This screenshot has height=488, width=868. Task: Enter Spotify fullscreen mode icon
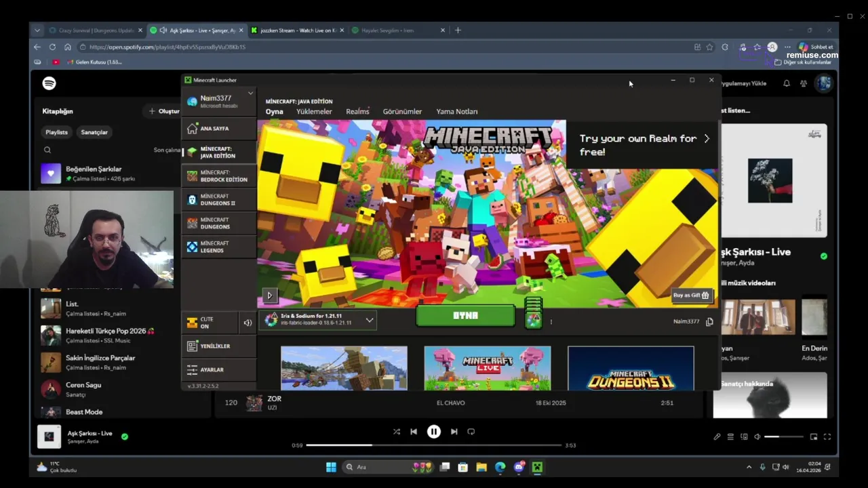pos(827,436)
